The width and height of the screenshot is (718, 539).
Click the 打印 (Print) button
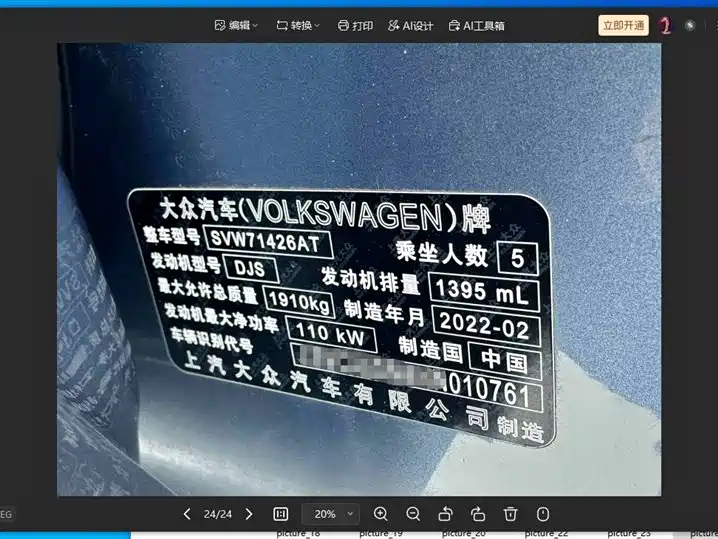pyautogui.click(x=355, y=26)
